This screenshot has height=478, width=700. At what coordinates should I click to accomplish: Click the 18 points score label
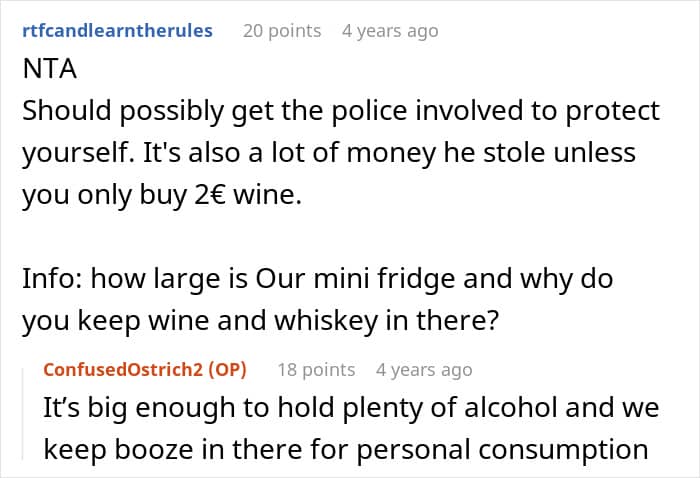coord(317,370)
